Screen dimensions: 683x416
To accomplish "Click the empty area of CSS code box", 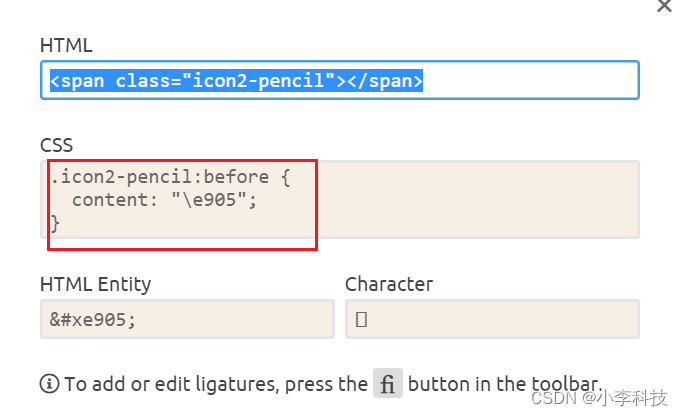I will click(480, 200).
